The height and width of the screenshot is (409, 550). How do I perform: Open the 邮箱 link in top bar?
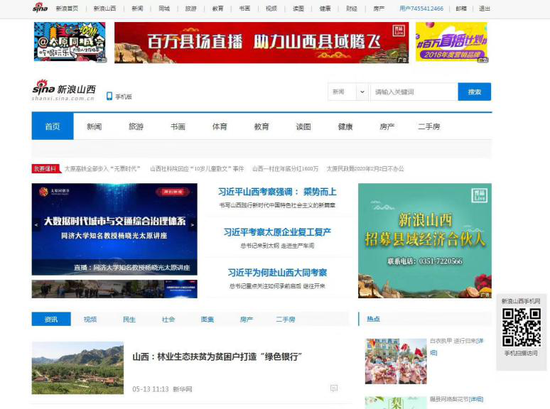(x=461, y=8)
